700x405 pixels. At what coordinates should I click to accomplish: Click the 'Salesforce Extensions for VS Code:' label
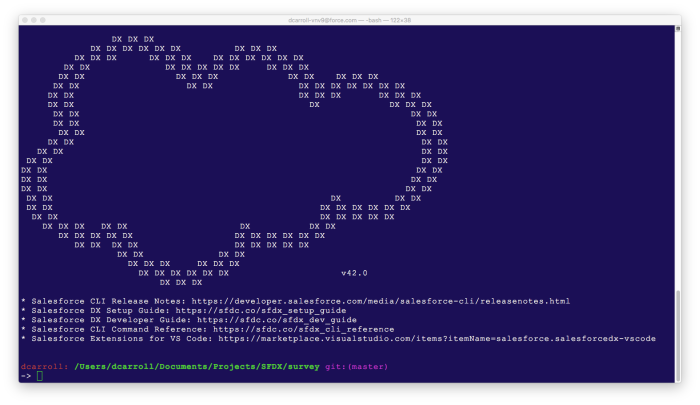122,339
